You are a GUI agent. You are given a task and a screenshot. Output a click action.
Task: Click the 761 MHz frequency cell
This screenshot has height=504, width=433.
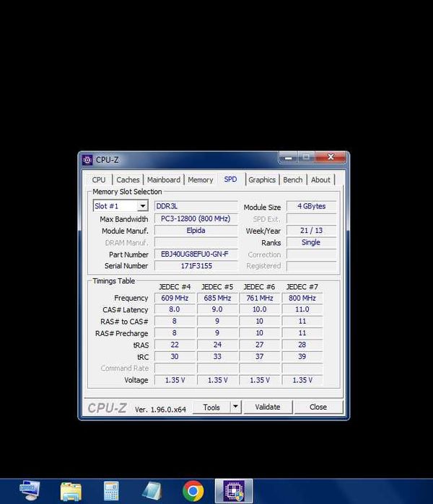click(x=260, y=298)
